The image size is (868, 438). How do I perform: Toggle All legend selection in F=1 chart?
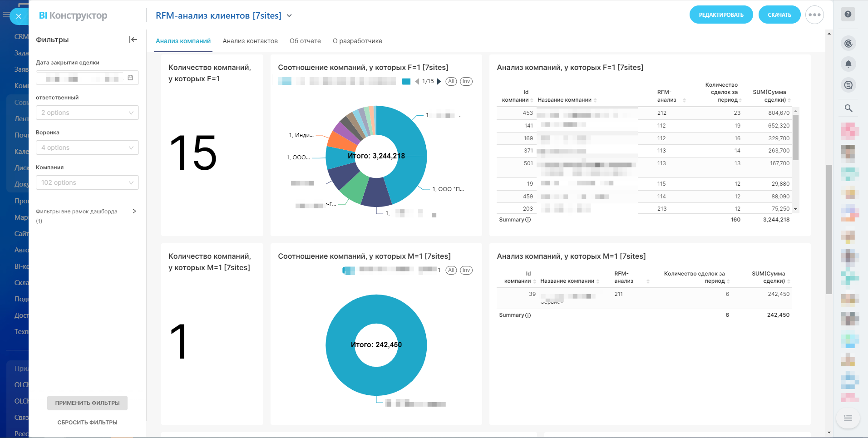(x=451, y=82)
